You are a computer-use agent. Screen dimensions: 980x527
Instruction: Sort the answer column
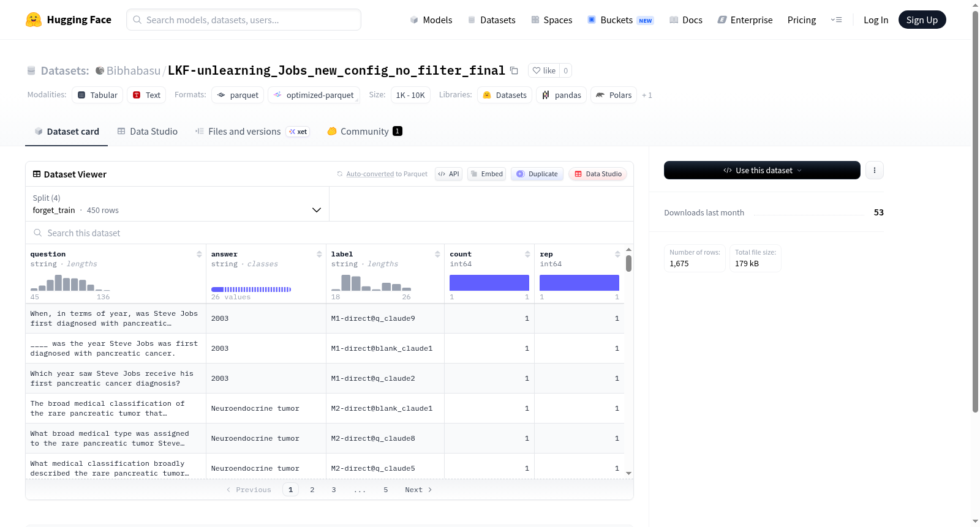tap(319, 254)
